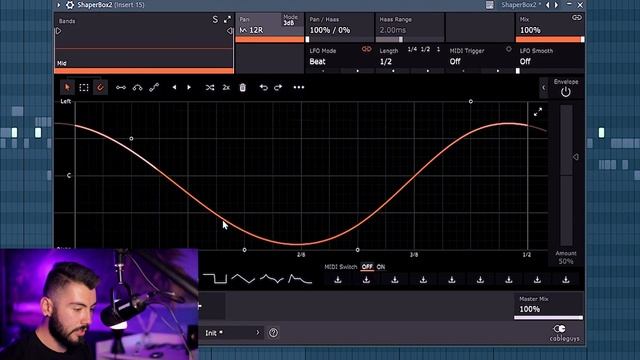640x360 pixels.
Task: Switch MIDI Switch to OFF
Action: tap(367, 267)
